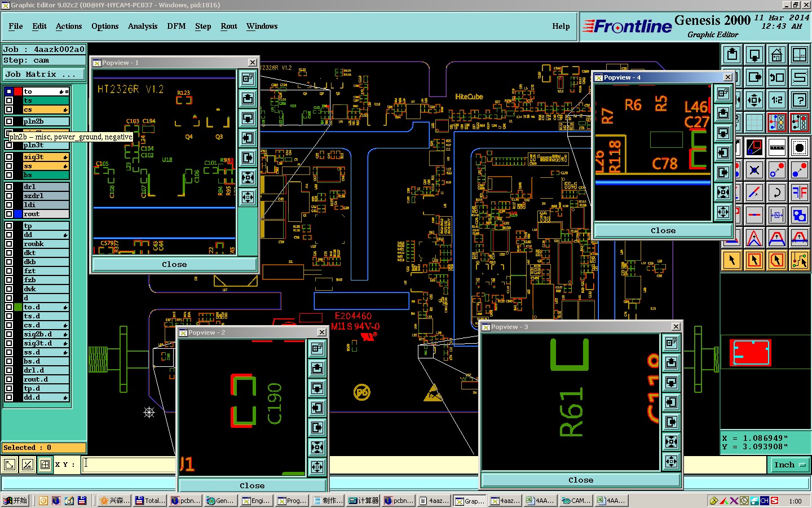
Task: Toggle checkbox for layer to.d
Action: 9,307
